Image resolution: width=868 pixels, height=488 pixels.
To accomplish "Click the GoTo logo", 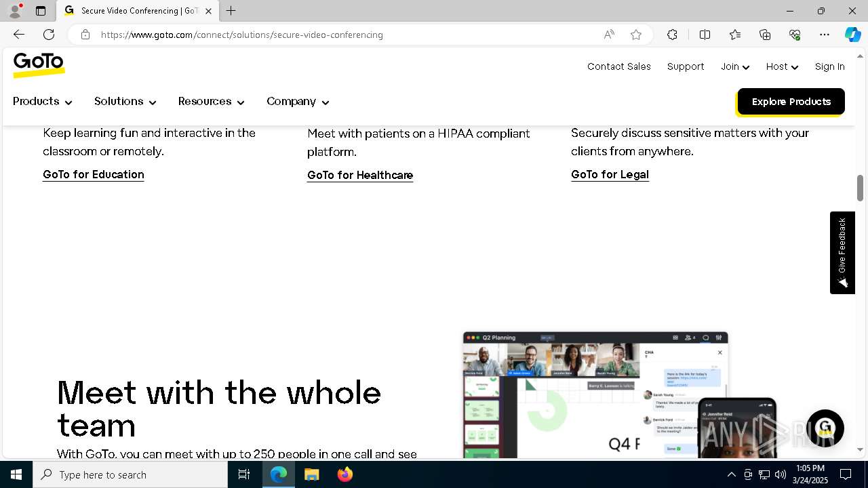I will [x=39, y=65].
